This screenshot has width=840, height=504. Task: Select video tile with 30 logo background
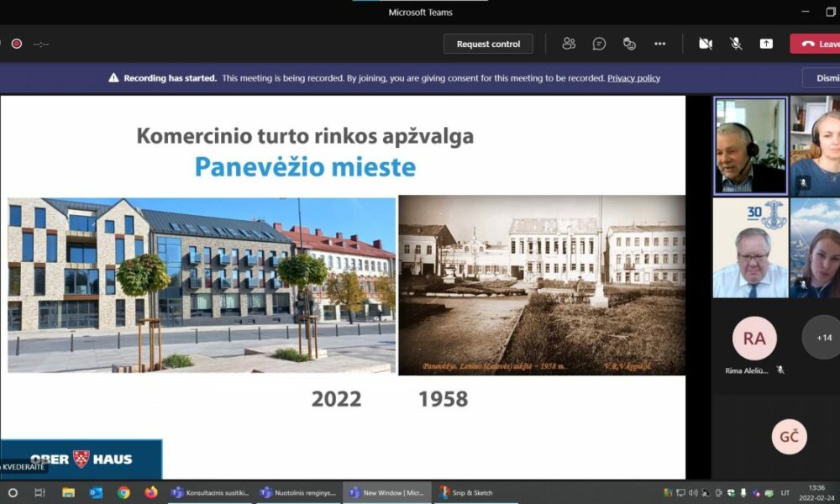[750, 248]
